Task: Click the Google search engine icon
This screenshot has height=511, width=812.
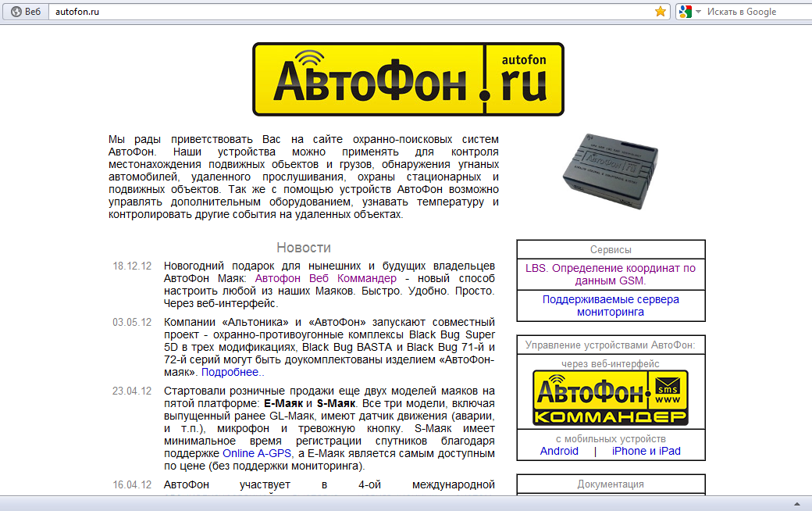Action: tap(684, 12)
